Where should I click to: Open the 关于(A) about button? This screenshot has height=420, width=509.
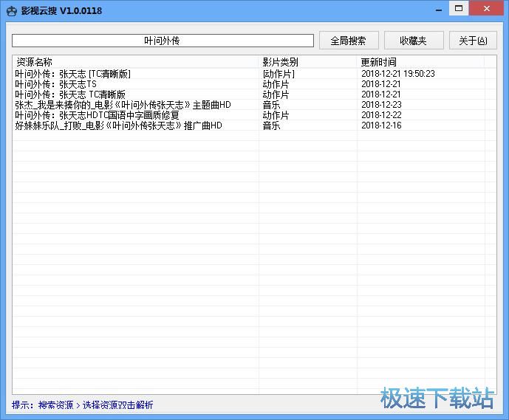click(473, 41)
